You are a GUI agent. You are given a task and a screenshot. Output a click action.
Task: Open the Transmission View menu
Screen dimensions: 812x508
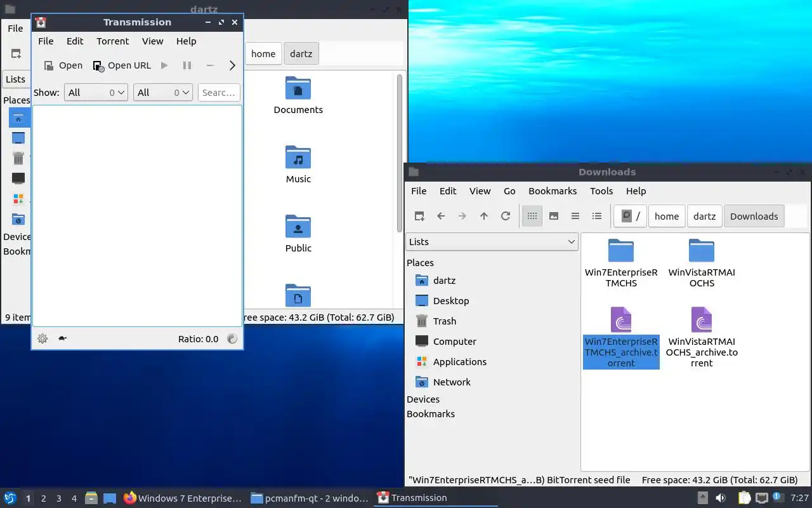[152, 41]
